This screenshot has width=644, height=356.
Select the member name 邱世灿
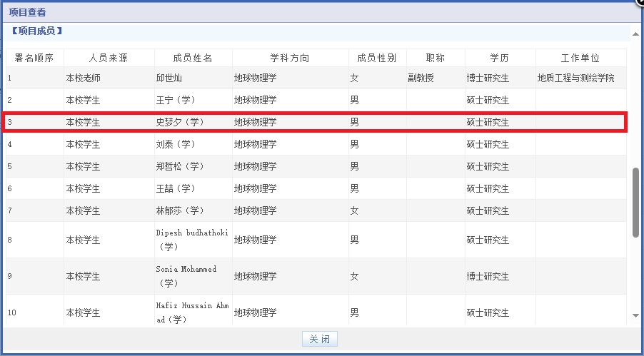pos(169,78)
